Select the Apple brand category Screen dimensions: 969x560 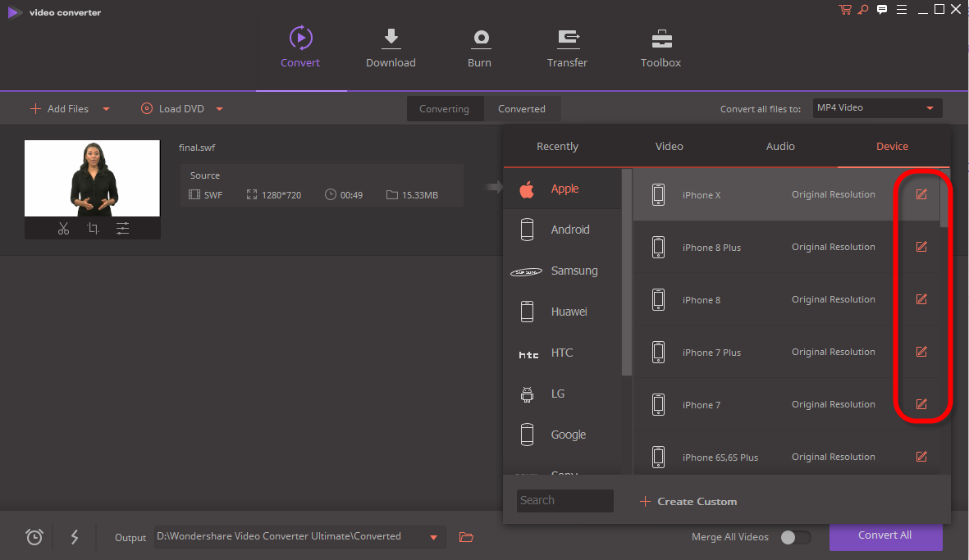[x=562, y=189]
